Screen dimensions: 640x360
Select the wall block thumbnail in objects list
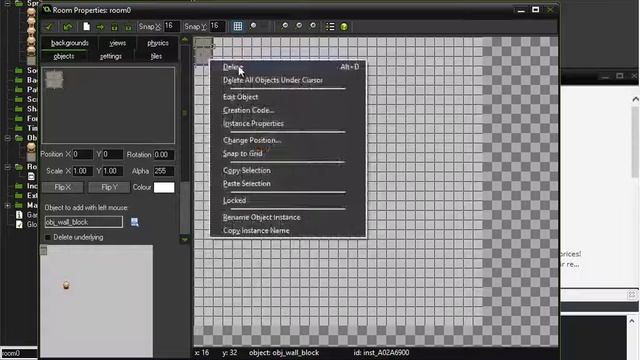click(54, 80)
